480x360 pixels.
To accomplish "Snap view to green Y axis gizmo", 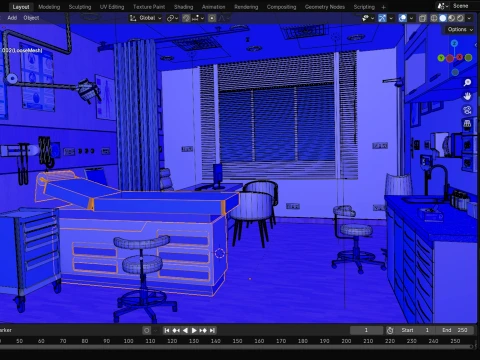I will coord(441,58).
